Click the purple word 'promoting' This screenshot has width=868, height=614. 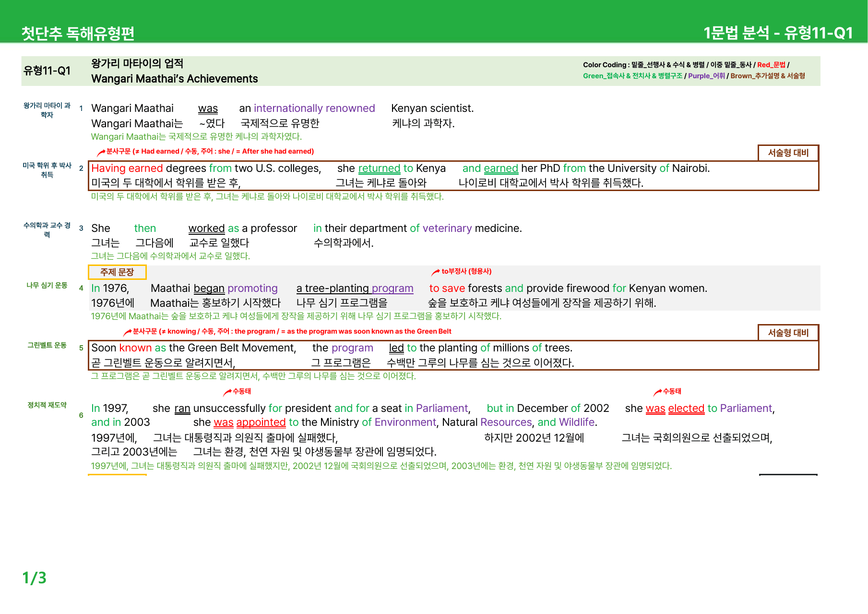pyautogui.click(x=252, y=289)
